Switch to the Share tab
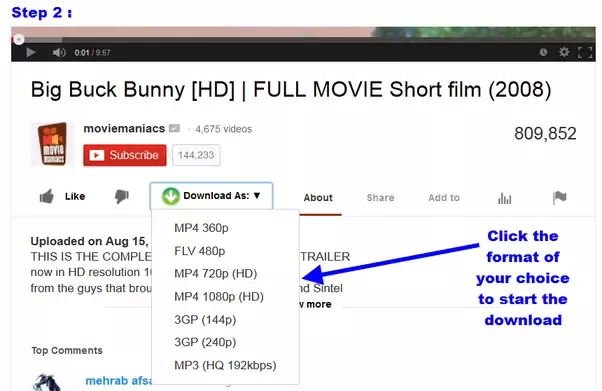Screen dimensions: 602x391 tap(380, 198)
